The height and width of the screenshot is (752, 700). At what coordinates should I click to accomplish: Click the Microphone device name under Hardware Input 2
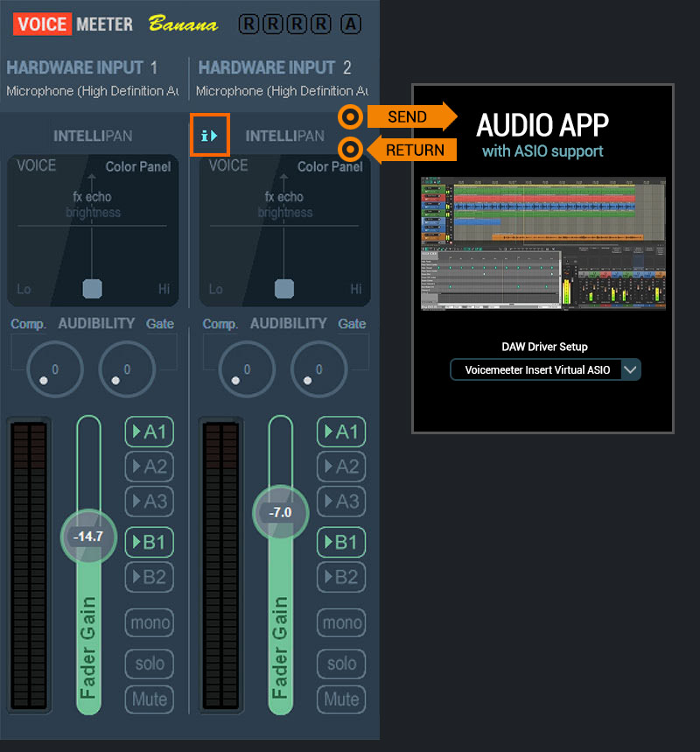(283, 91)
